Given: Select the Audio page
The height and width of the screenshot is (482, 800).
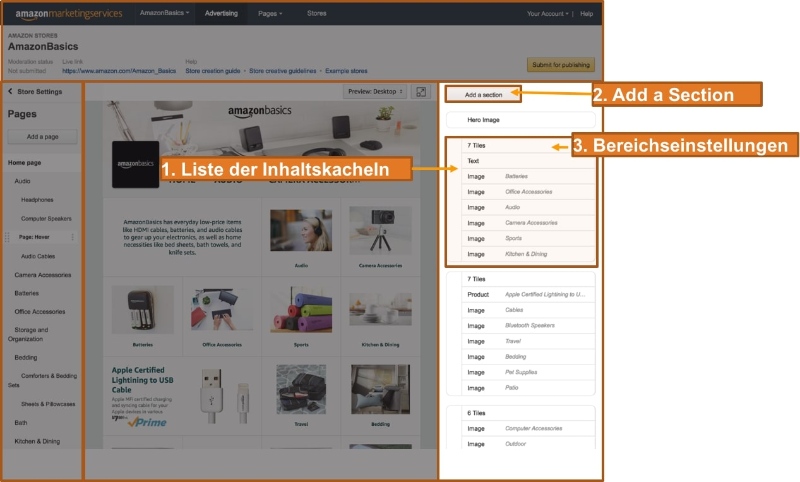Looking at the screenshot, I should click(x=22, y=181).
